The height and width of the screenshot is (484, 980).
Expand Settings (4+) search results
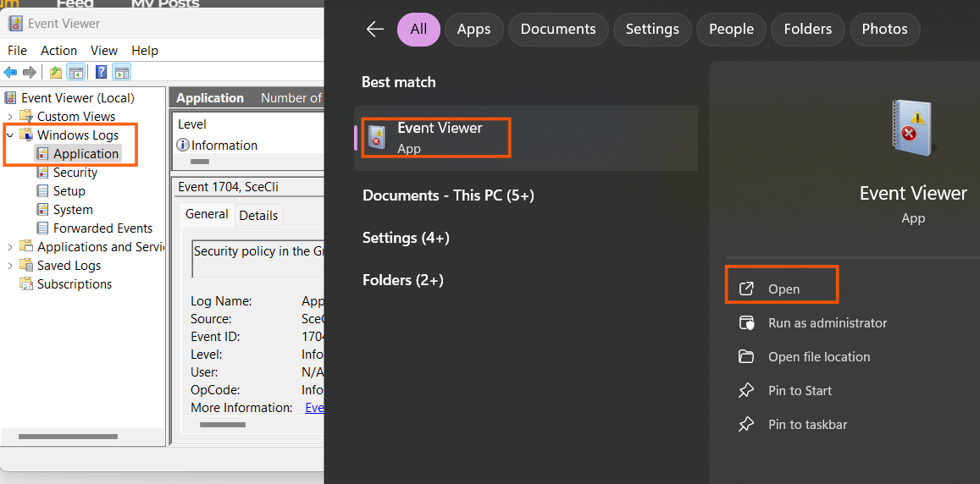click(x=406, y=238)
